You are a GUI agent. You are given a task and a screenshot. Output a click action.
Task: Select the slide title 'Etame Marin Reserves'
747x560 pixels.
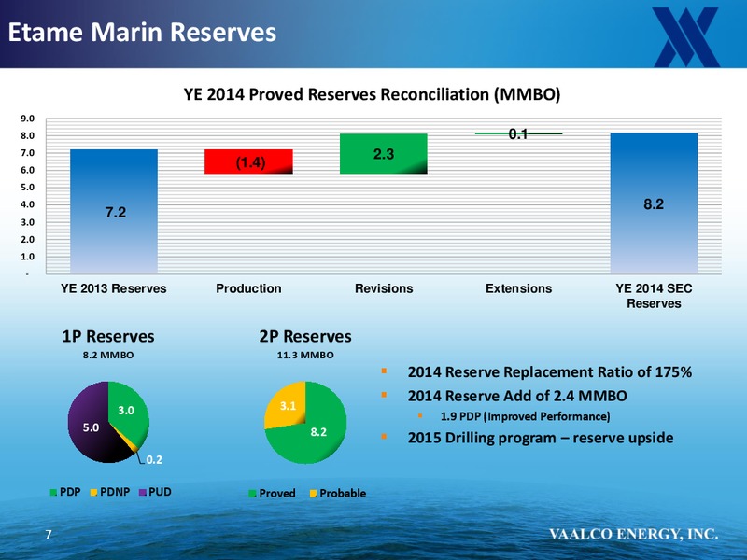pyautogui.click(x=142, y=33)
